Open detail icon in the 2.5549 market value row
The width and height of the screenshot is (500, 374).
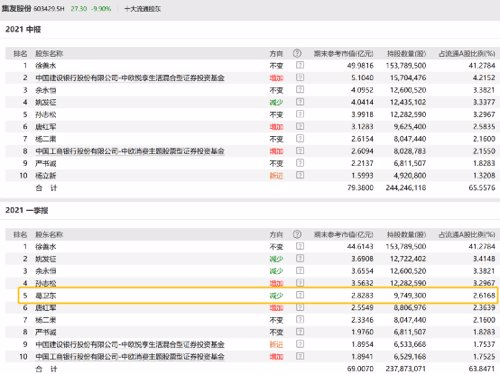[300, 307]
